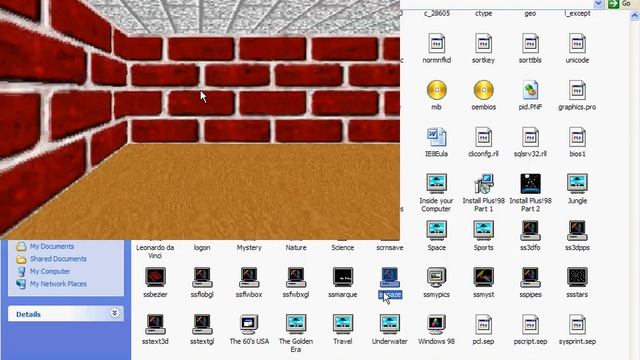Screen dimensions: 640x360
Task: Open My Network Places link
Action: pos(58,284)
